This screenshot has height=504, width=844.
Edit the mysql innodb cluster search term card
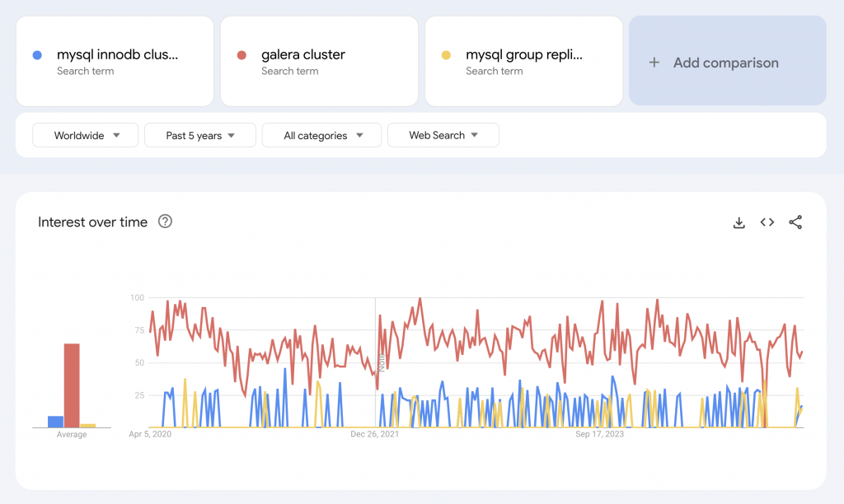point(115,61)
